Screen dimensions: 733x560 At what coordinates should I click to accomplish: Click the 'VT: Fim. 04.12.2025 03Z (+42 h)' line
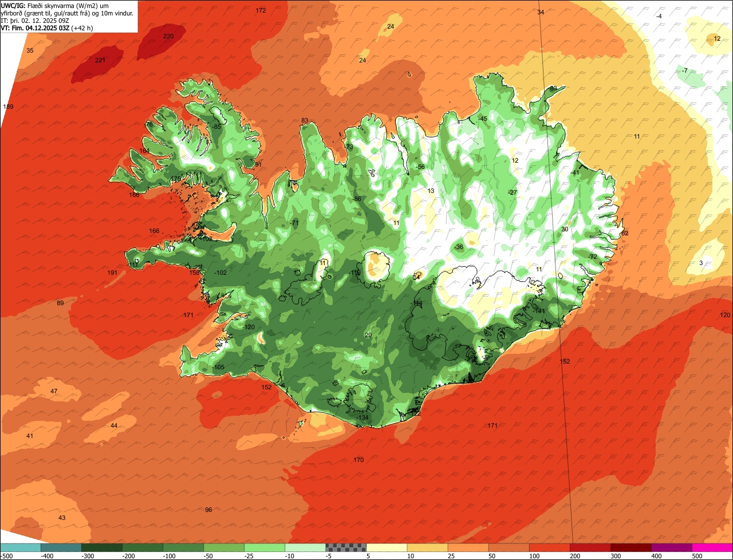(x=47, y=28)
